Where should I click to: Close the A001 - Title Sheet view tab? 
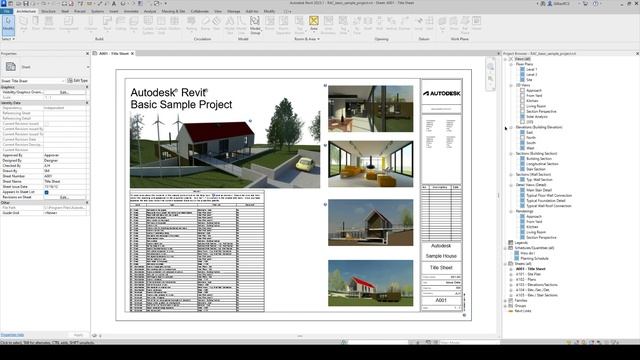132,53
